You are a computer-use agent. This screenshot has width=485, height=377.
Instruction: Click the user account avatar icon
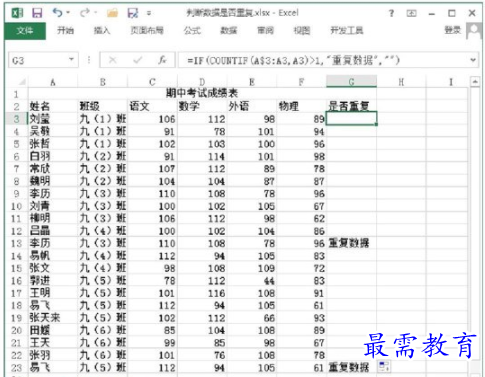(473, 31)
